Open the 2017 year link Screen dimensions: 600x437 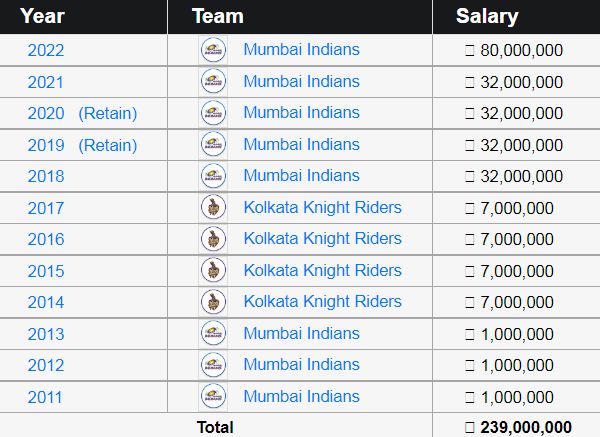tap(46, 208)
